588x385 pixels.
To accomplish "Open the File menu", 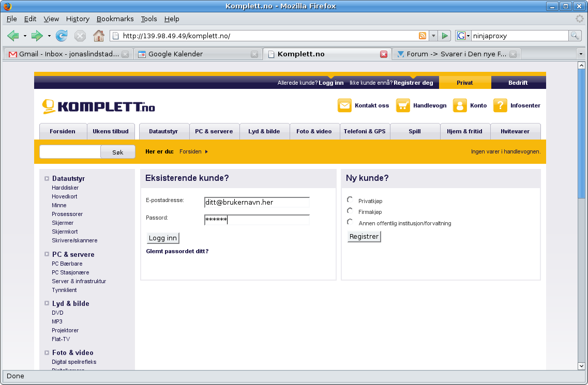I will [11, 19].
